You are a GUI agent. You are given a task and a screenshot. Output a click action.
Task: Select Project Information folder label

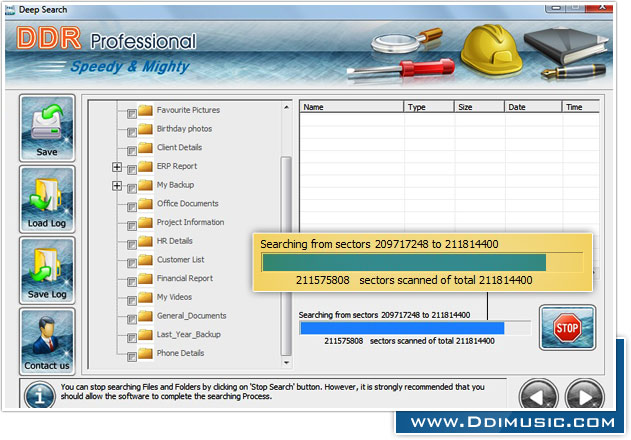coord(190,222)
